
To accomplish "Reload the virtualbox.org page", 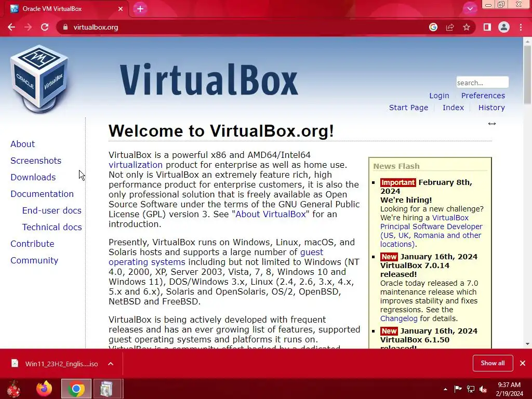I will pos(45,27).
